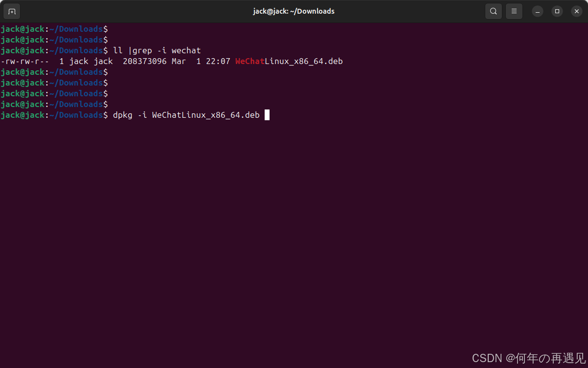The width and height of the screenshot is (588, 368).
Task: Minimize the terminal window
Action: (x=538, y=11)
